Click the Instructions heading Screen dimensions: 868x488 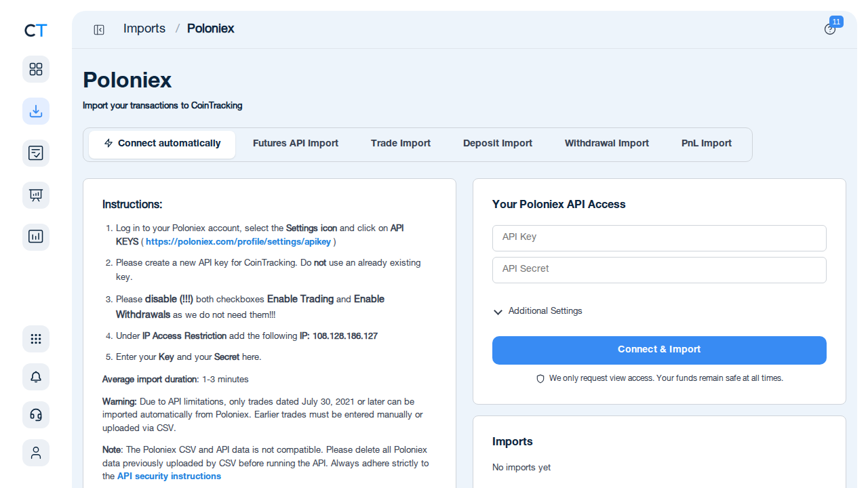tap(132, 204)
